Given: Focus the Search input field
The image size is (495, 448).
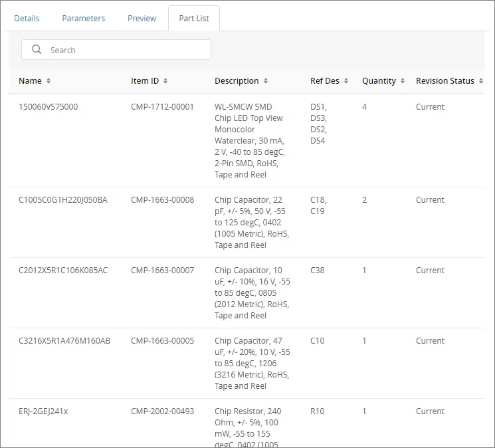Looking at the screenshot, I should [x=116, y=50].
